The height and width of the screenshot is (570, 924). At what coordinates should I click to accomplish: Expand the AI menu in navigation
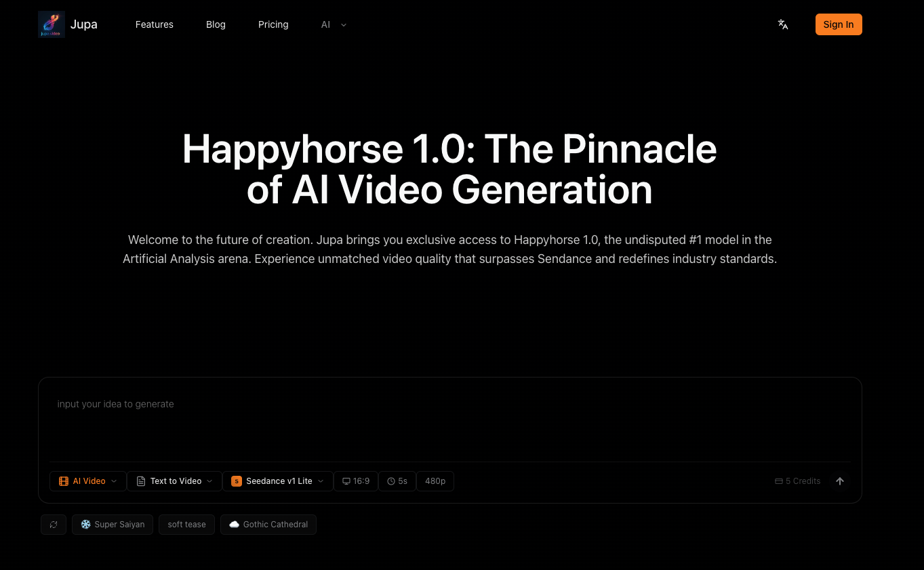pos(334,24)
